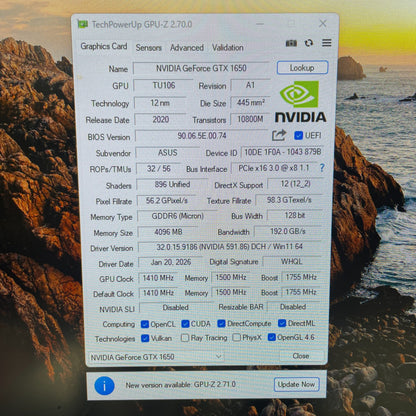Click the Pixel Fillrate value 56.2 GPixel/s
This screenshot has height=416, width=416.
tap(167, 200)
